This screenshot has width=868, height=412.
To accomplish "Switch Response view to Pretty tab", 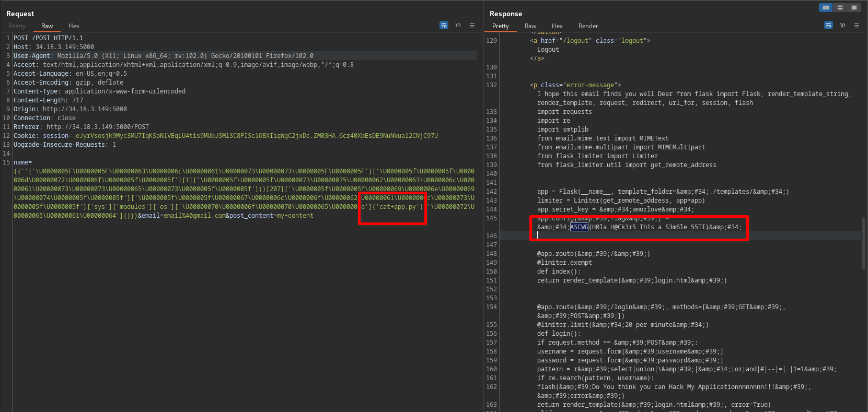I will tap(500, 26).
